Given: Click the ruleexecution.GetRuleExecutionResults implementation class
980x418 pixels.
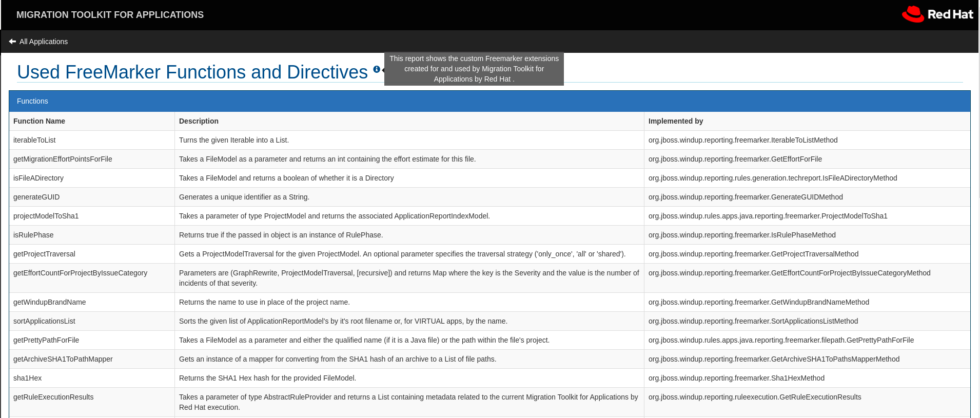Looking at the screenshot, I should (755, 397).
